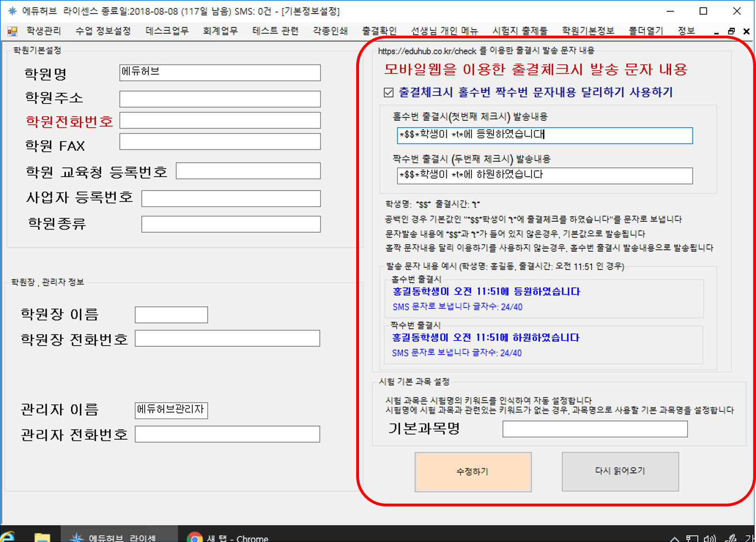Click the 관리자 전화번호 input field

[227, 434]
